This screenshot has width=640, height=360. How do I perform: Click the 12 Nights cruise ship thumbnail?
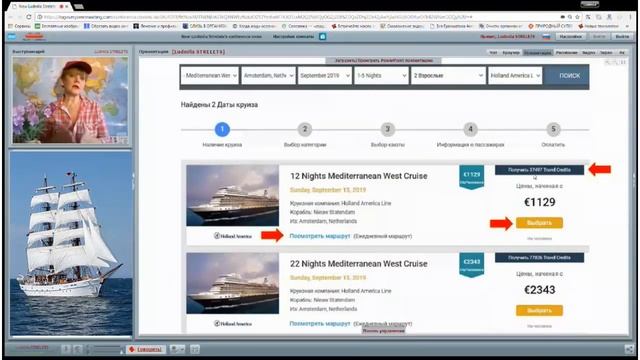coord(233,196)
